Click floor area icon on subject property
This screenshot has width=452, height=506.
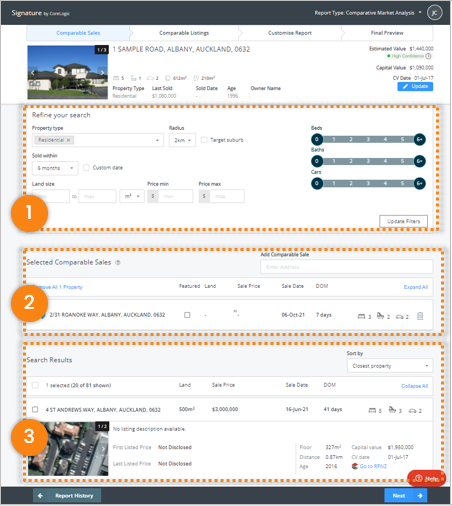pos(196,78)
